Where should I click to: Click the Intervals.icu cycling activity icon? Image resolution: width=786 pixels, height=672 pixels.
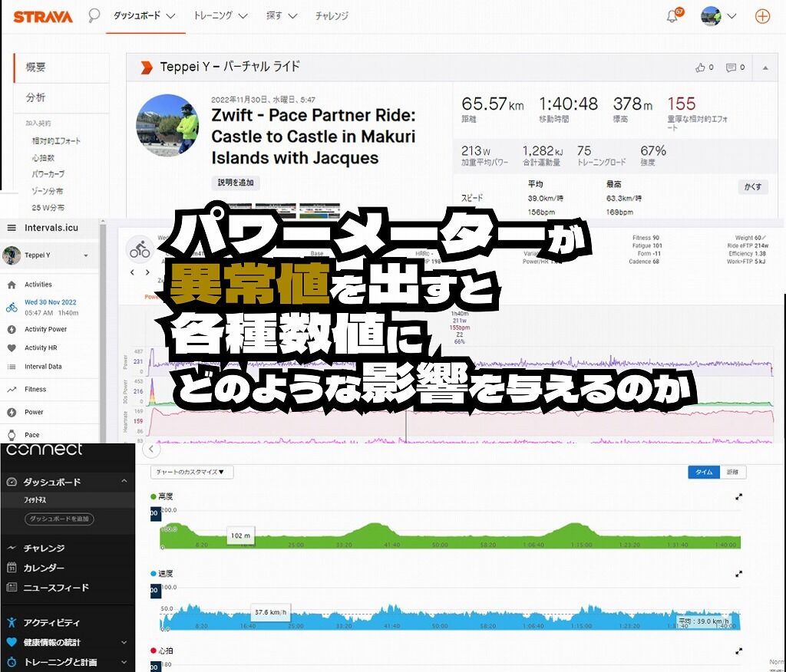coord(140,249)
